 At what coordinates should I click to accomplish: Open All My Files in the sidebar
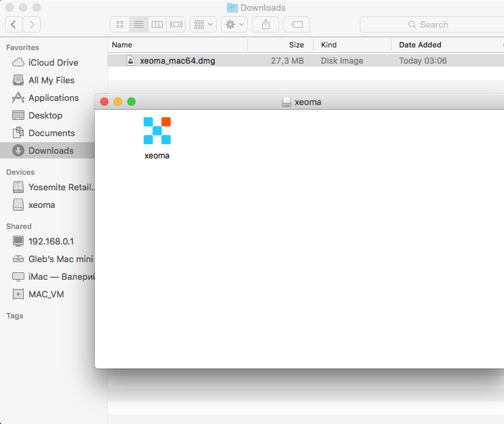pos(51,80)
